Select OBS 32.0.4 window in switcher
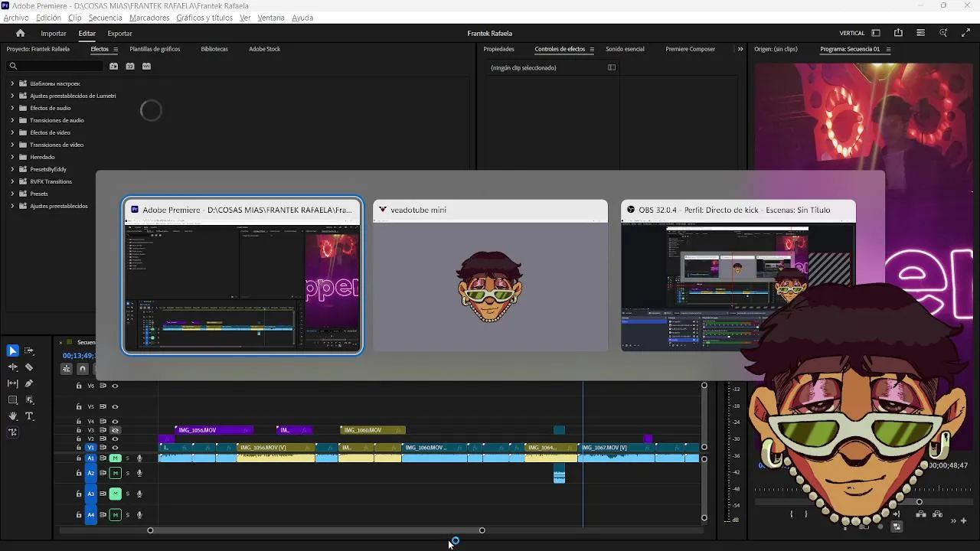Viewport: 980px width, 551px height. pyautogui.click(x=738, y=276)
